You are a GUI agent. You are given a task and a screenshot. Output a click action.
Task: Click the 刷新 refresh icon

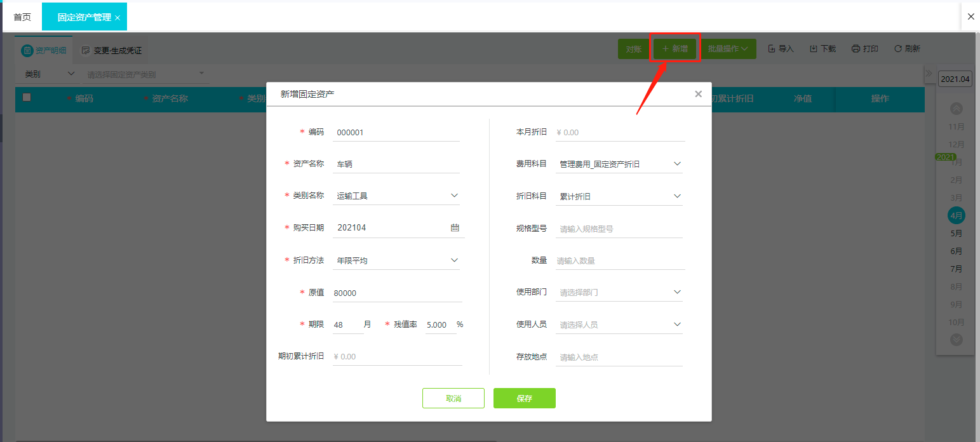(x=898, y=48)
